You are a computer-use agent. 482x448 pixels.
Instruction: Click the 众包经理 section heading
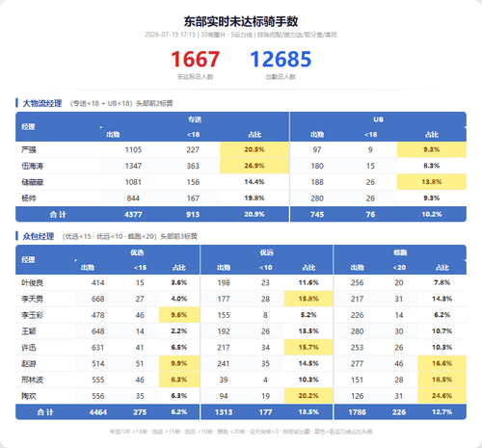(x=39, y=236)
